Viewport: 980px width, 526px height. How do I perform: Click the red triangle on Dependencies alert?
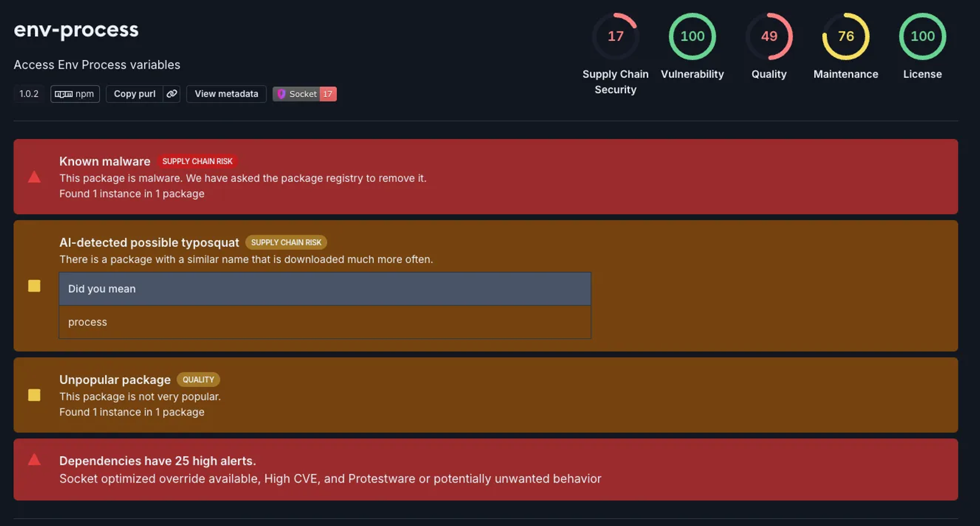coord(34,459)
